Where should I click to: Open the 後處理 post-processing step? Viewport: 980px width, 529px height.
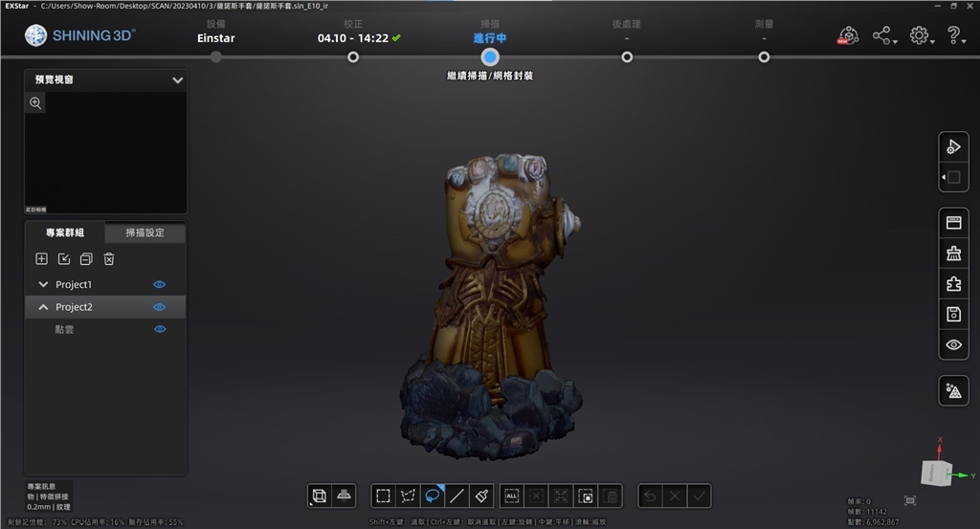tap(627, 56)
